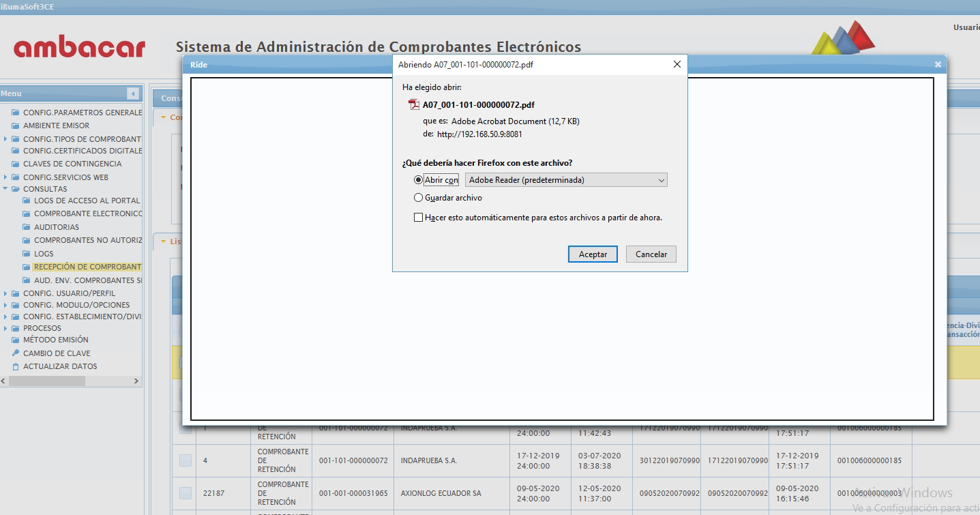
Task: Click the CLAVES DE CONTINGENCIA folder icon
Action: [x=16, y=164]
